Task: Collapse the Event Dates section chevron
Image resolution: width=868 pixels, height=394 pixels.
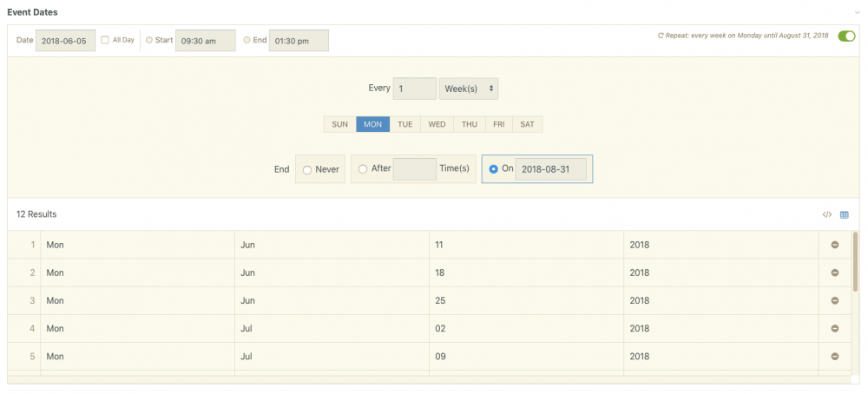Action: [x=857, y=12]
